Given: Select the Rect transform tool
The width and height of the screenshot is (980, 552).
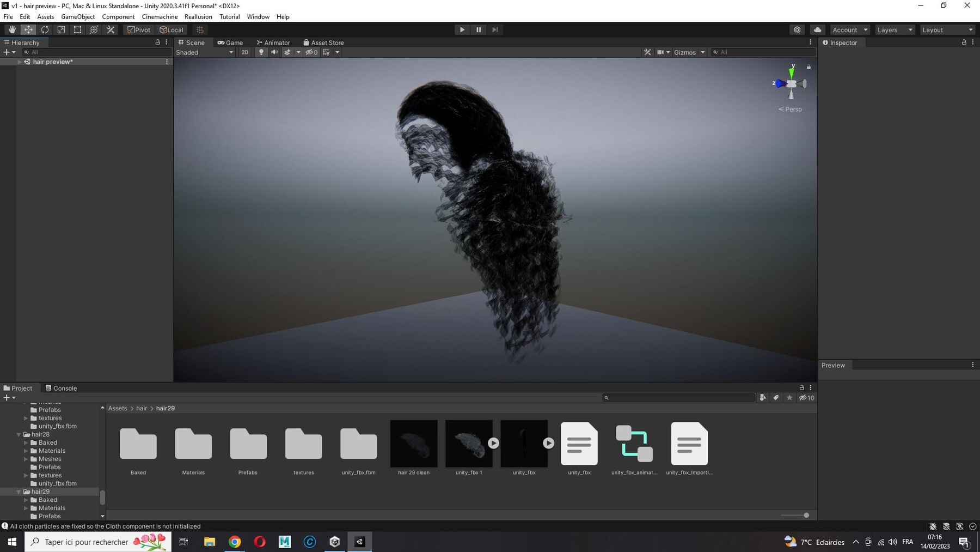Looking at the screenshot, I should point(77,30).
